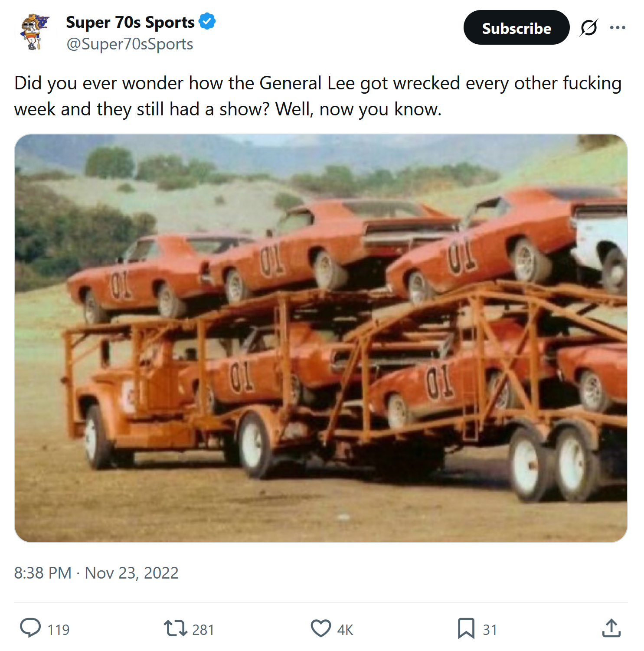Click the repost count 281

203,630
